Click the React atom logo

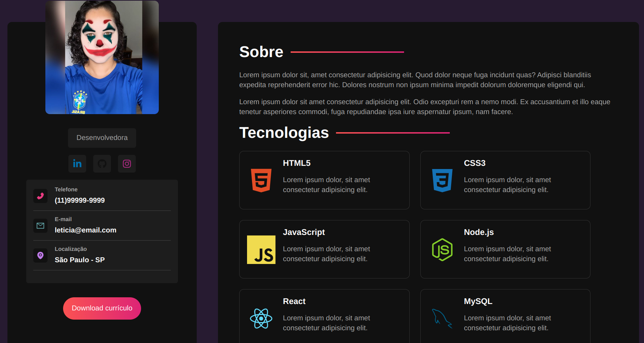(x=261, y=319)
